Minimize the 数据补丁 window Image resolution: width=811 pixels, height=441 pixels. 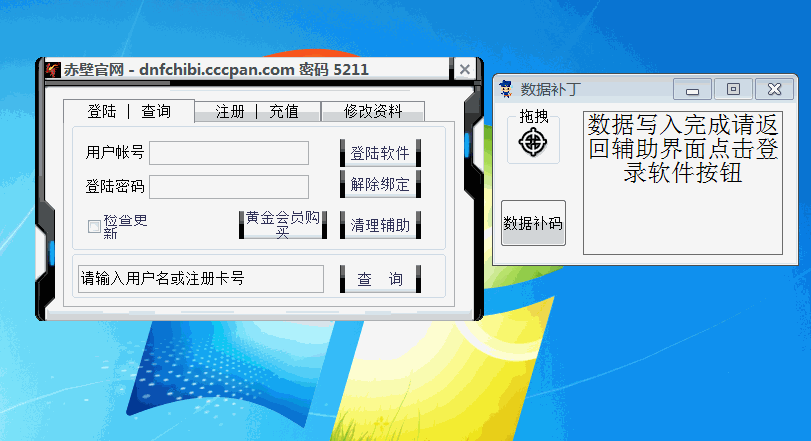click(x=692, y=90)
